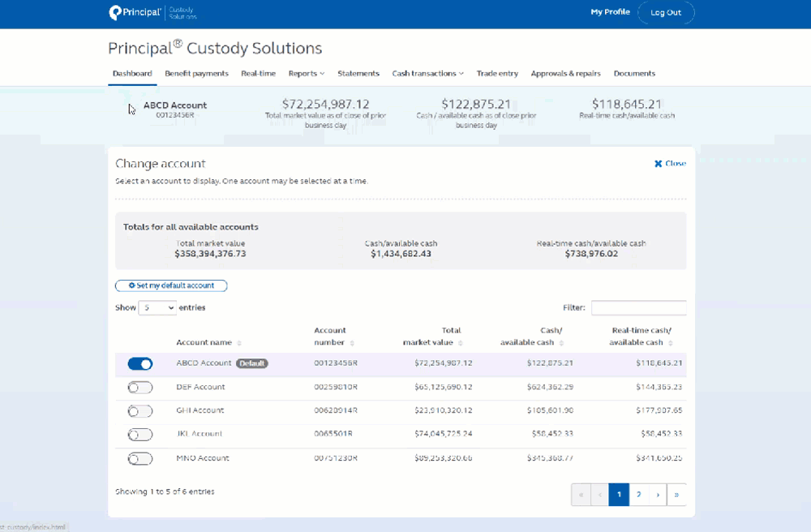Click the Log Out button
The image size is (811, 532).
click(x=666, y=12)
